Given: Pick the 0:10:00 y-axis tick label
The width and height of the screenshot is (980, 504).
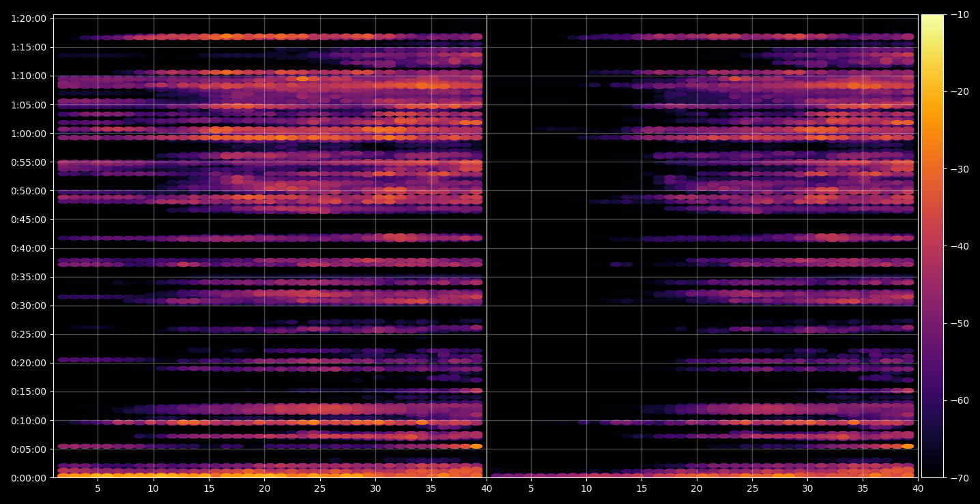Looking at the screenshot, I should [29, 420].
